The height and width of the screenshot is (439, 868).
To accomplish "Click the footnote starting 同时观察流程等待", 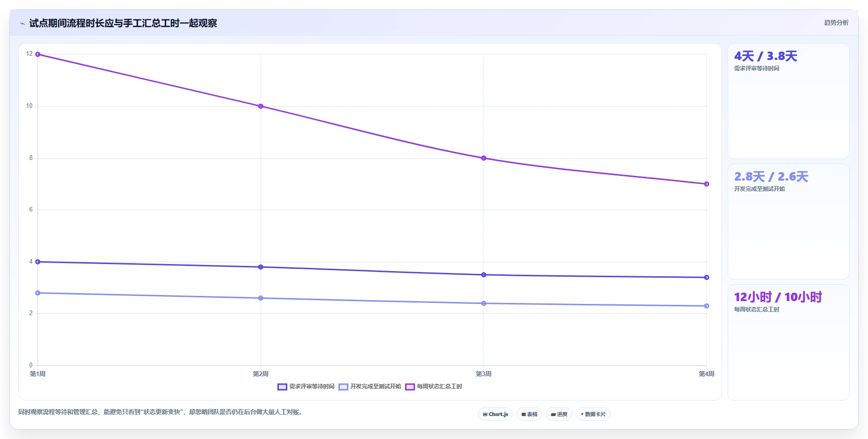I will (x=161, y=412).
